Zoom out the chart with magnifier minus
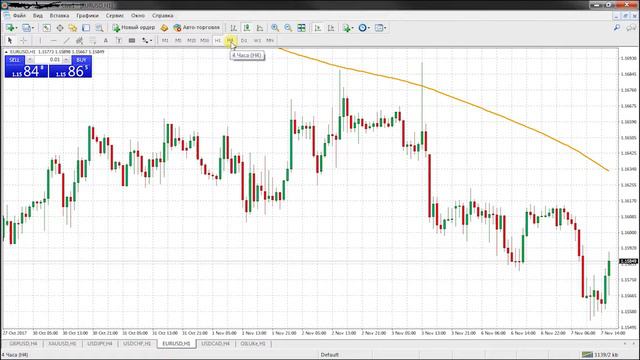 288,28
